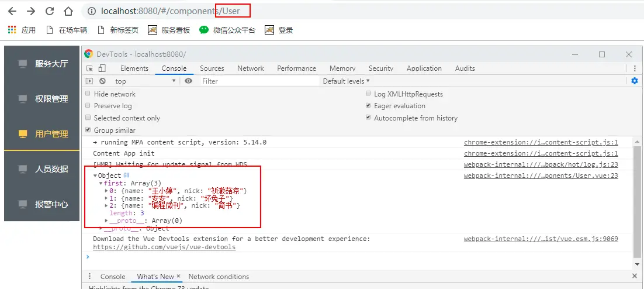Enable the Log XMLHttpRequests checkbox
The image size is (644, 289).
(x=368, y=94)
